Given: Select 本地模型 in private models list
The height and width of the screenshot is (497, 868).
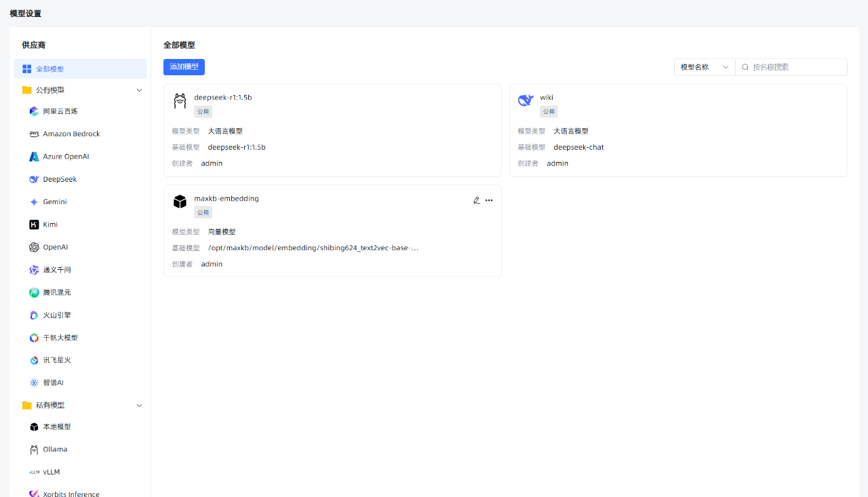Looking at the screenshot, I should pos(57,427).
